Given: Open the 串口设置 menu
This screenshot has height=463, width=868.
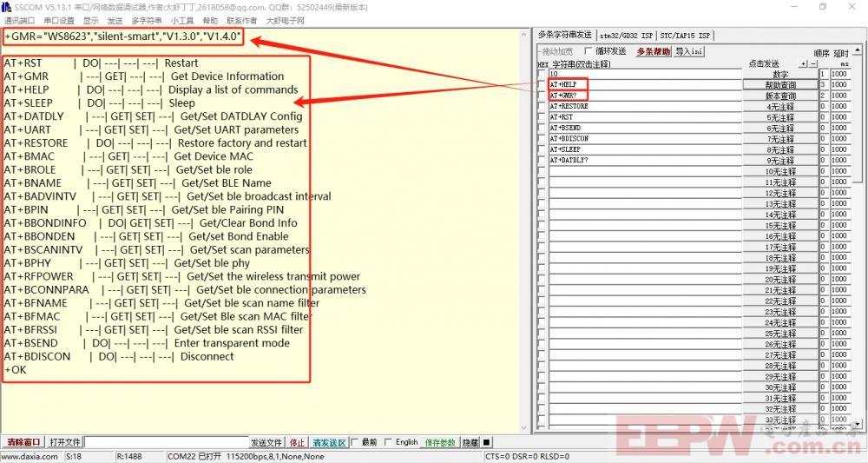Looking at the screenshot, I should 59,21.
